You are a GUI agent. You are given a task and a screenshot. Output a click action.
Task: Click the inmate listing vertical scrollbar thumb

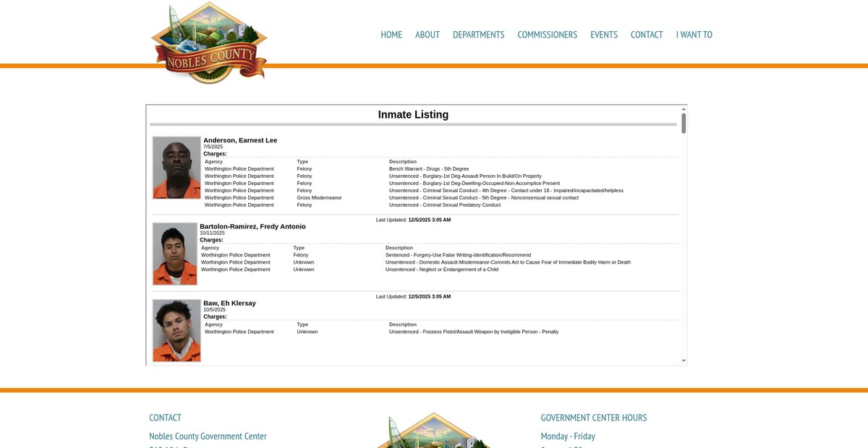click(x=684, y=123)
